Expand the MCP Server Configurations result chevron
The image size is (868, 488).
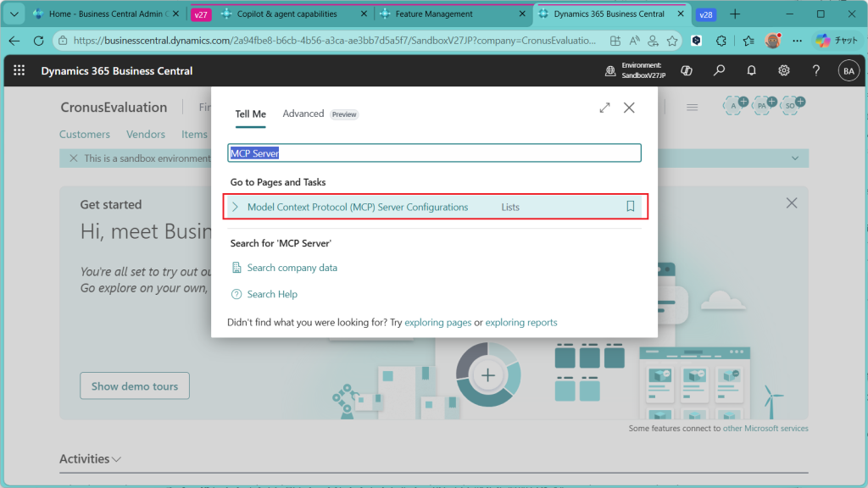click(x=236, y=207)
